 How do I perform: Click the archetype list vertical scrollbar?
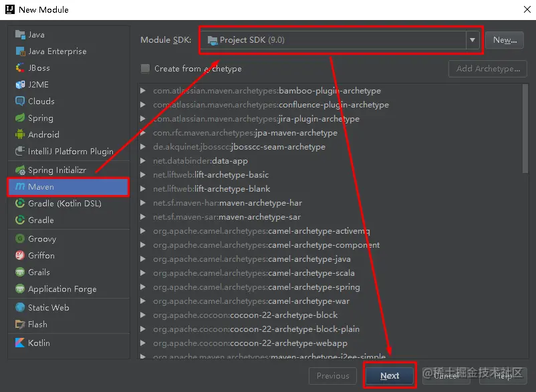point(525,129)
